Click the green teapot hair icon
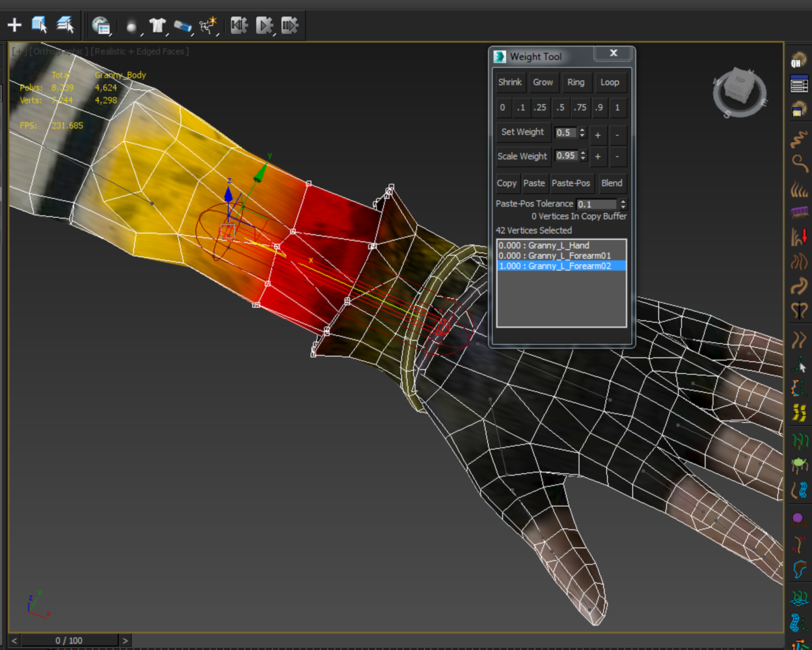The height and width of the screenshot is (650, 812). click(799, 465)
